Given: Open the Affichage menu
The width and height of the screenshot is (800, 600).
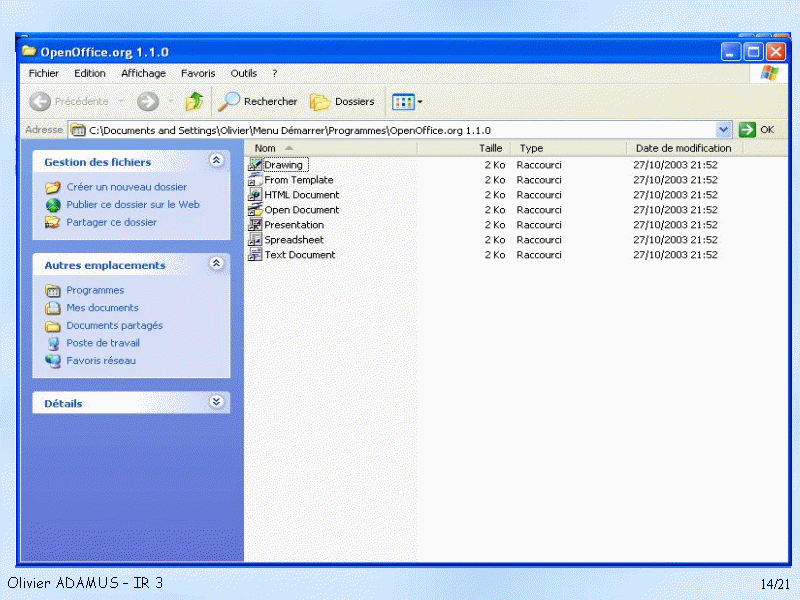Looking at the screenshot, I should (143, 73).
